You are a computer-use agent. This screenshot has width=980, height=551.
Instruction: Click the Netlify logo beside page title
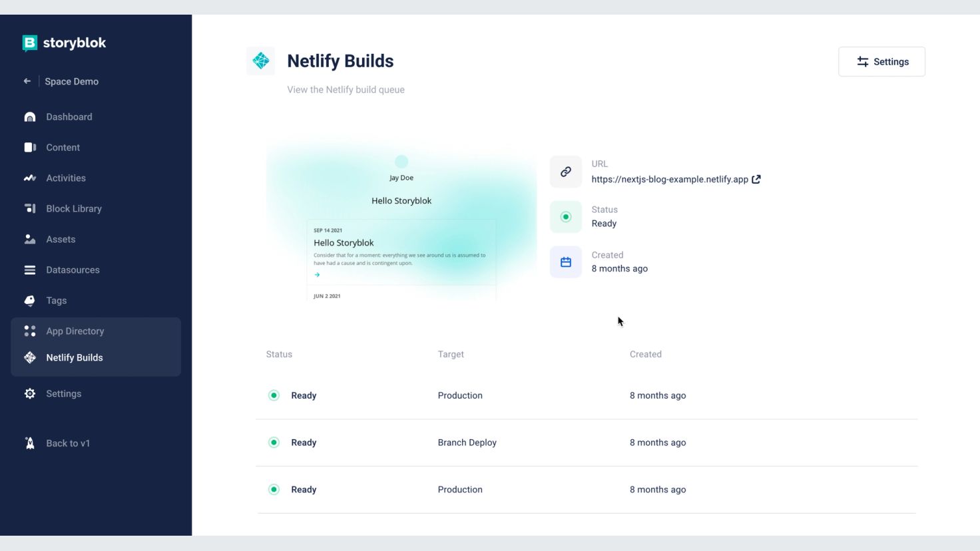(261, 61)
